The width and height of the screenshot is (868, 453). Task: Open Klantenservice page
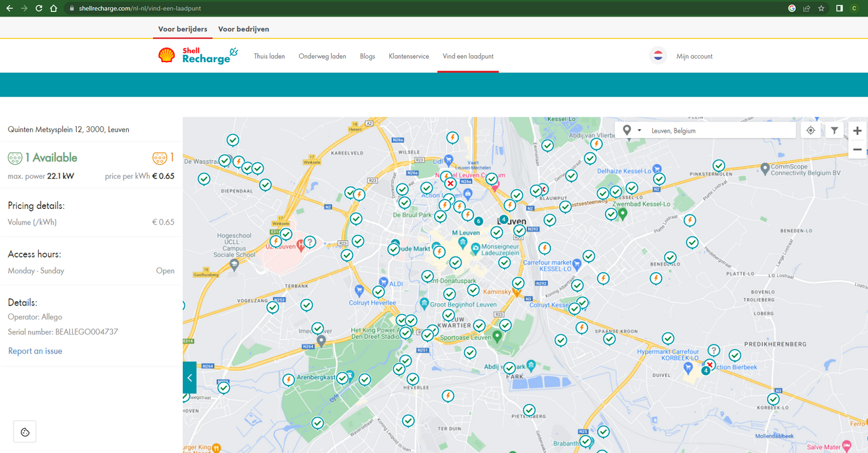(x=409, y=57)
